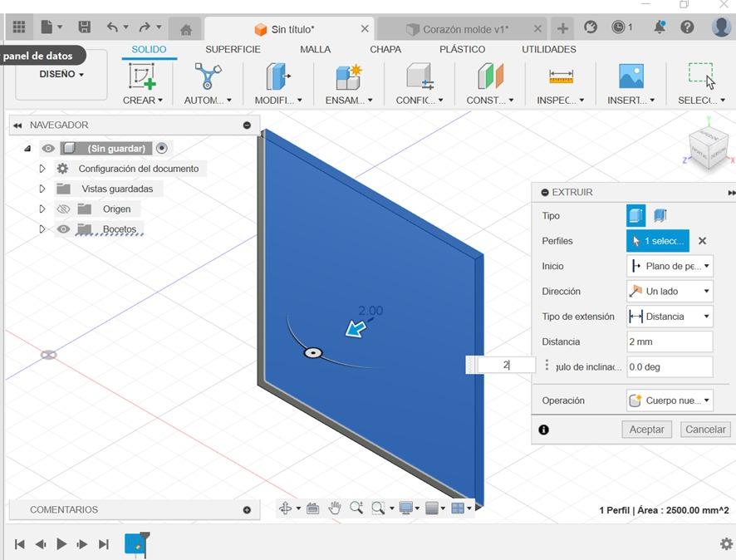Open the Operación dropdown
The image size is (736, 560).
pos(670,400)
